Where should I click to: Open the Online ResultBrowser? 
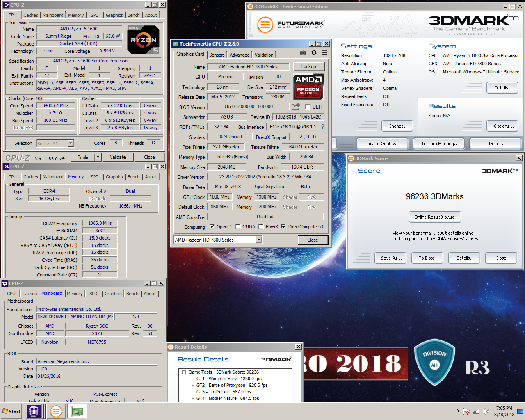coord(435,217)
